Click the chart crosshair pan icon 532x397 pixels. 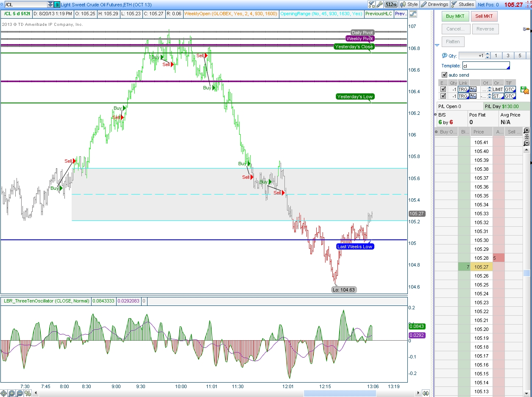point(4,393)
